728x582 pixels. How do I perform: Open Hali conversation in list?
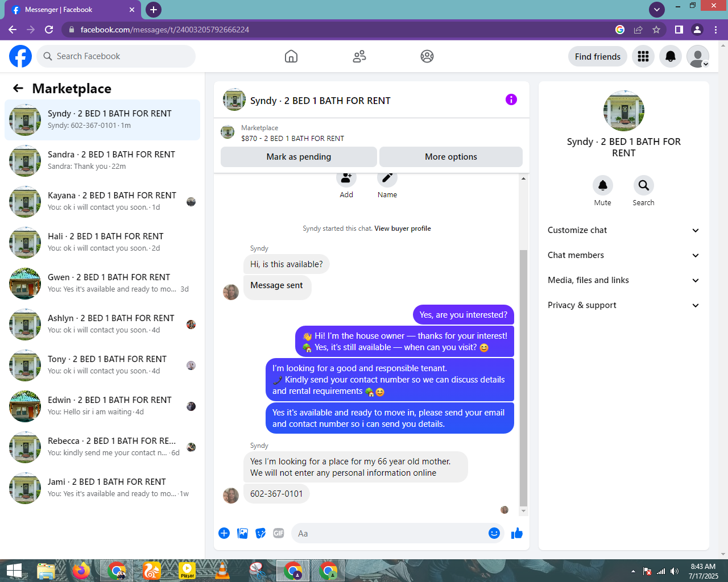[x=102, y=243]
